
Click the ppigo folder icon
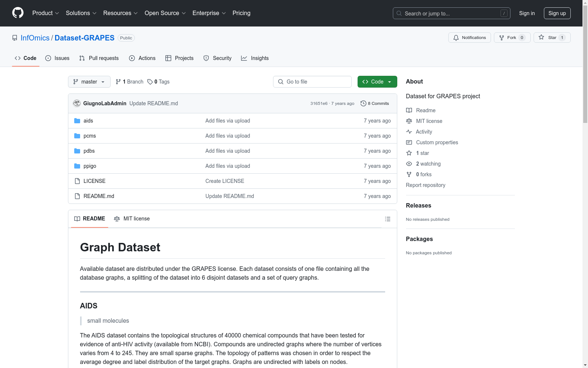(x=77, y=166)
